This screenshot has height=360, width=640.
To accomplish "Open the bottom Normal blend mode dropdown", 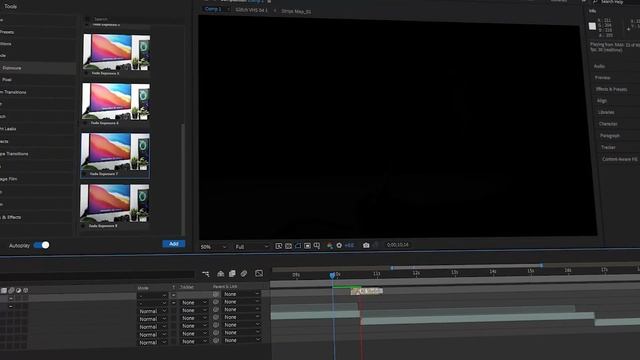I will tap(152, 342).
